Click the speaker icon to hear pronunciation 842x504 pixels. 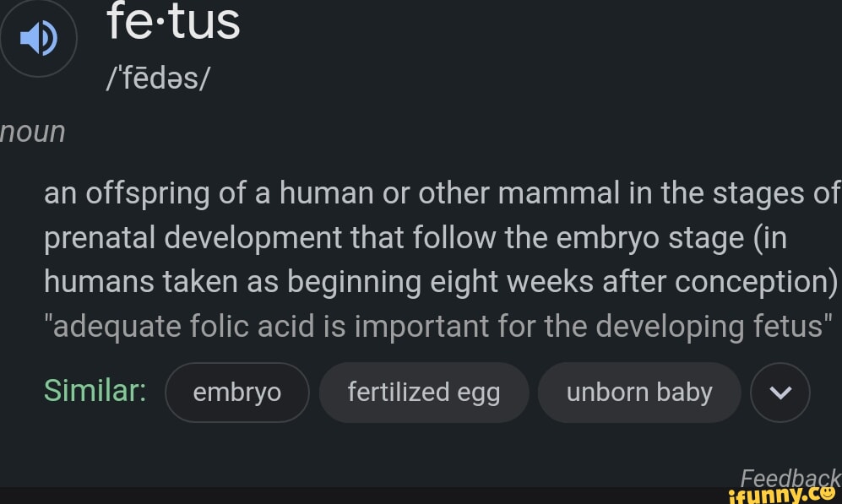pos(39,38)
